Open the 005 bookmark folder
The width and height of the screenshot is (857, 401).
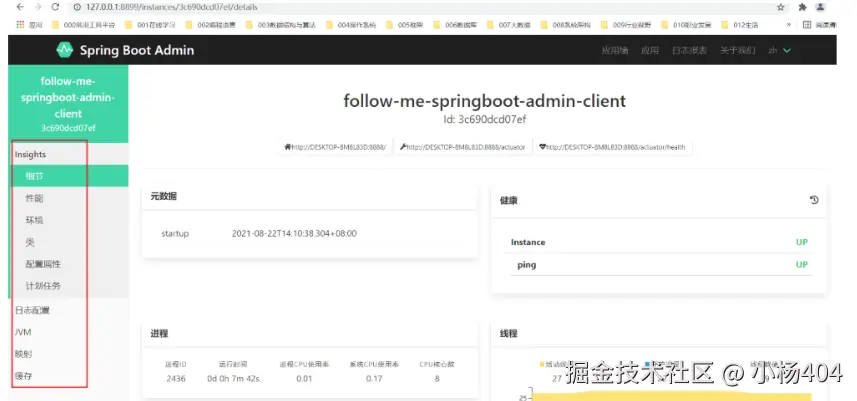pos(405,25)
